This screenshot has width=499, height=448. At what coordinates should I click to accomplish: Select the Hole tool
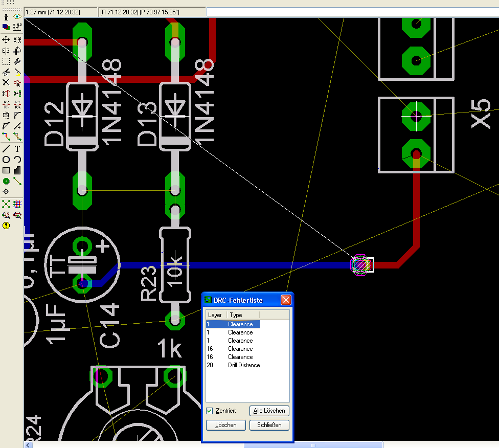pos(6,192)
